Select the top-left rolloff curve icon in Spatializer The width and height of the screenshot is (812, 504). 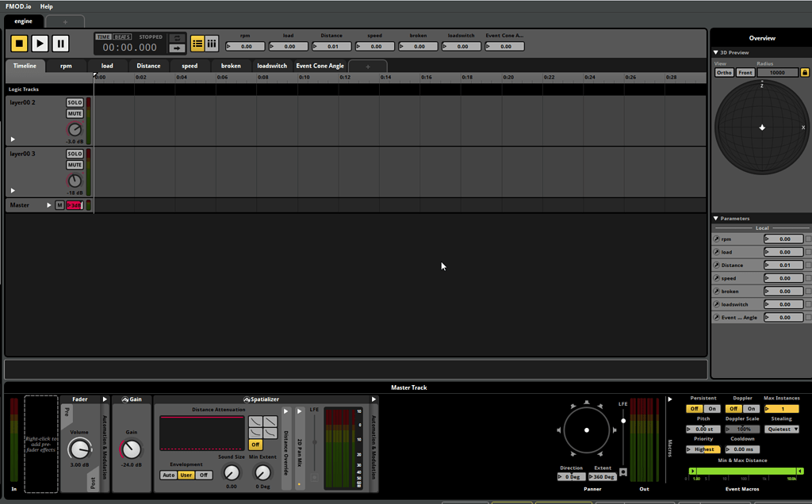coord(255,422)
